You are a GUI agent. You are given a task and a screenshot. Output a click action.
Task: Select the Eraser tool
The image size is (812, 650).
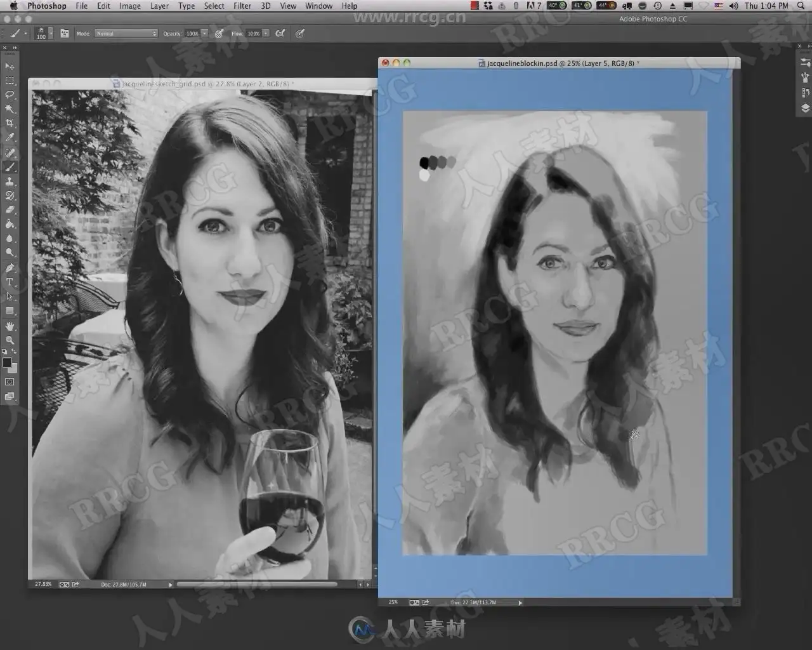pos(10,209)
